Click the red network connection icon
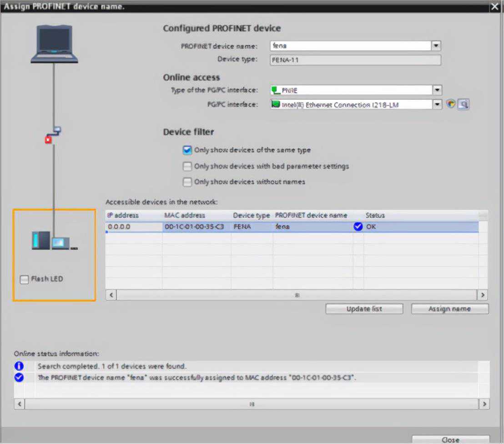 point(49,140)
